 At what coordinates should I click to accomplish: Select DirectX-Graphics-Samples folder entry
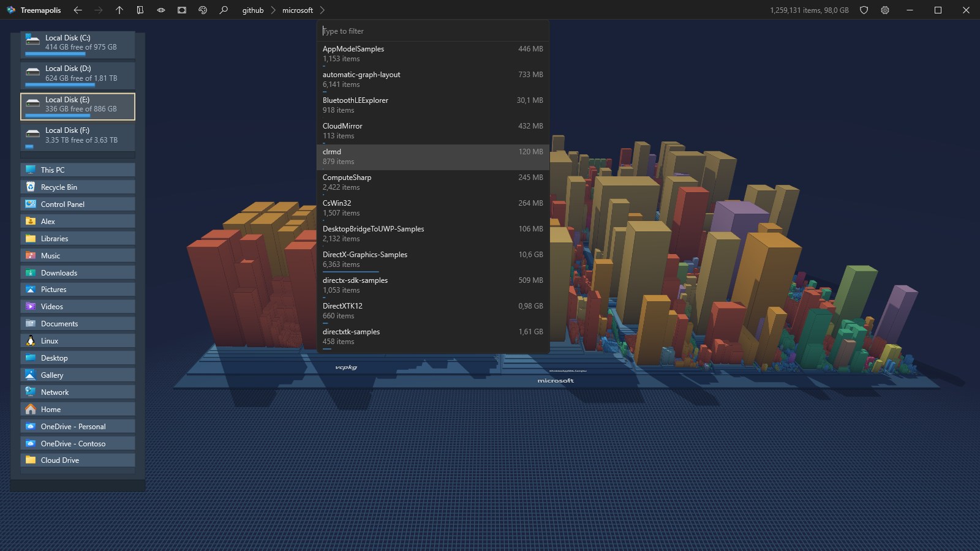432,260
